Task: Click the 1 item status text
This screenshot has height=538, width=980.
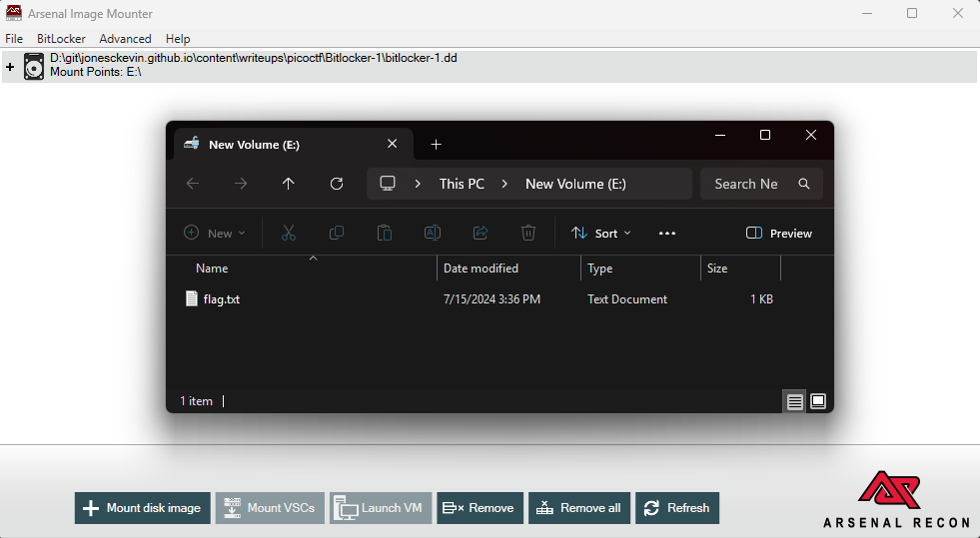Action: click(196, 401)
